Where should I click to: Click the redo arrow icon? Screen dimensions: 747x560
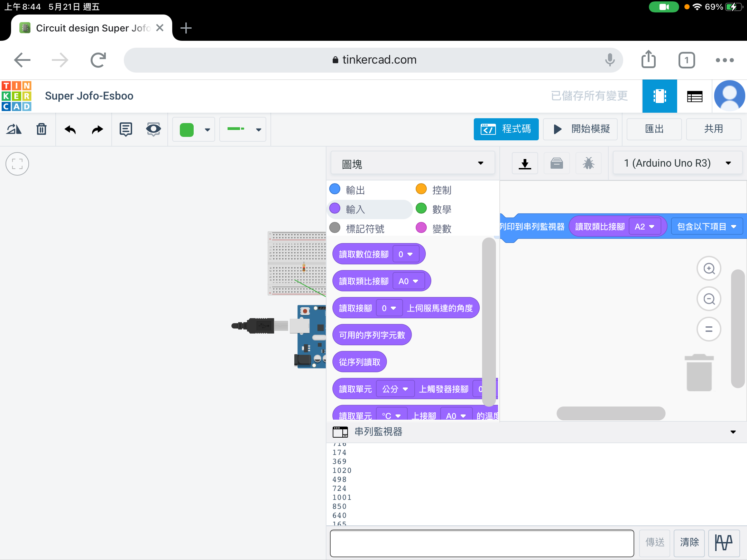tap(97, 130)
